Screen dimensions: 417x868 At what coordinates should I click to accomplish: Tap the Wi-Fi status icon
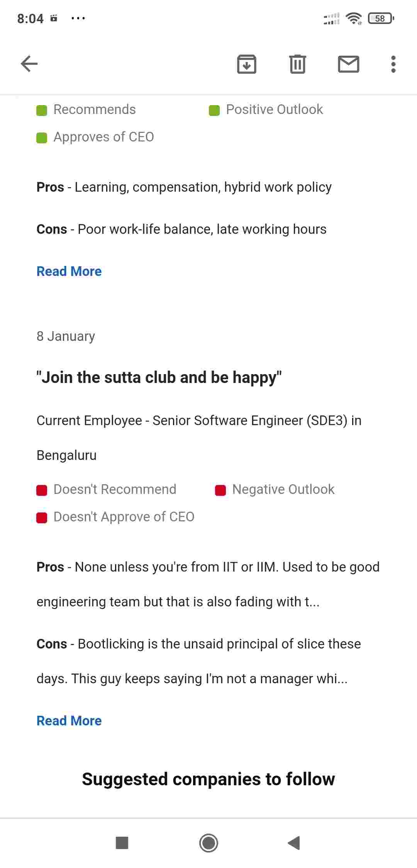[x=354, y=18]
